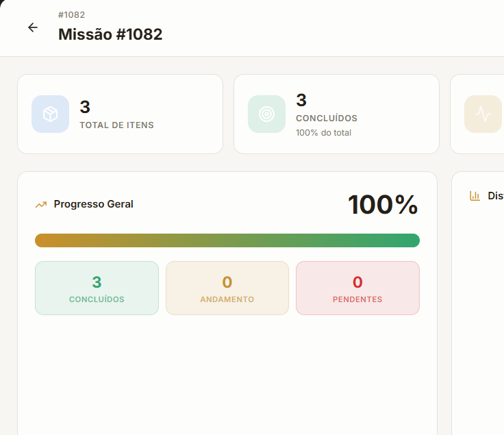Viewport: 504px width, 435px height.
Task: Select the red Pendentes status box
Action: [x=357, y=288]
